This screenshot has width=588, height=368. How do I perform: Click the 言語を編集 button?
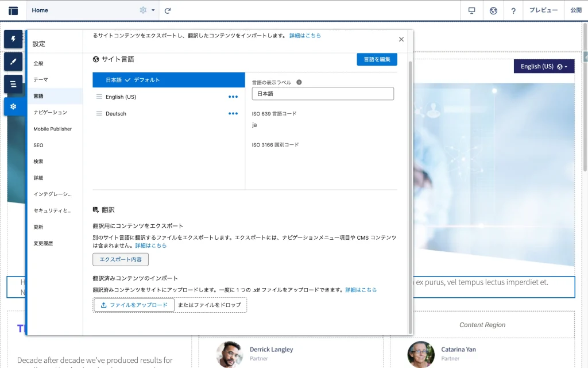click(x=377, y=59)
